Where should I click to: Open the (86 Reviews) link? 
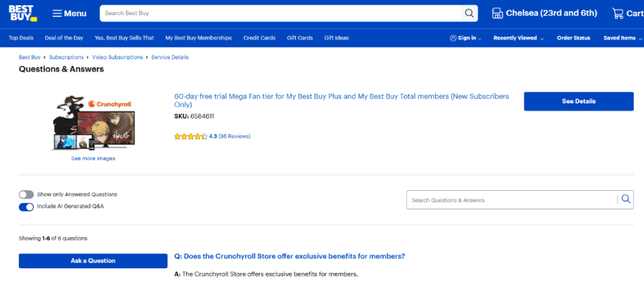click(234, 137)
